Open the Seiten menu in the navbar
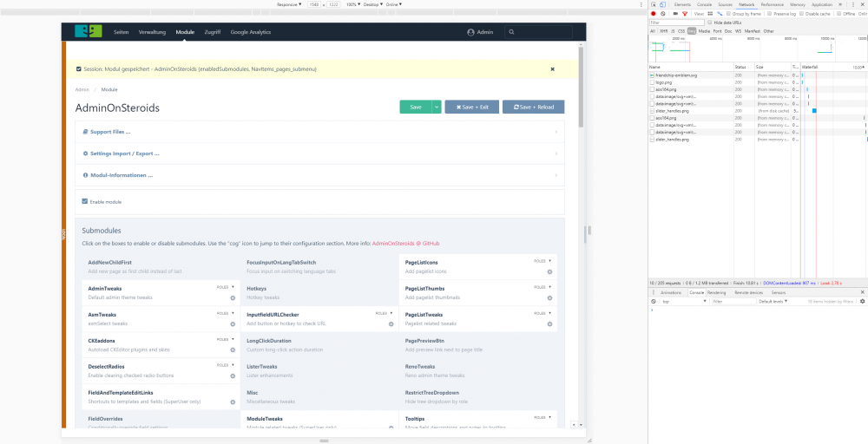This screenshot has height=444, width=868. (121, 32)
